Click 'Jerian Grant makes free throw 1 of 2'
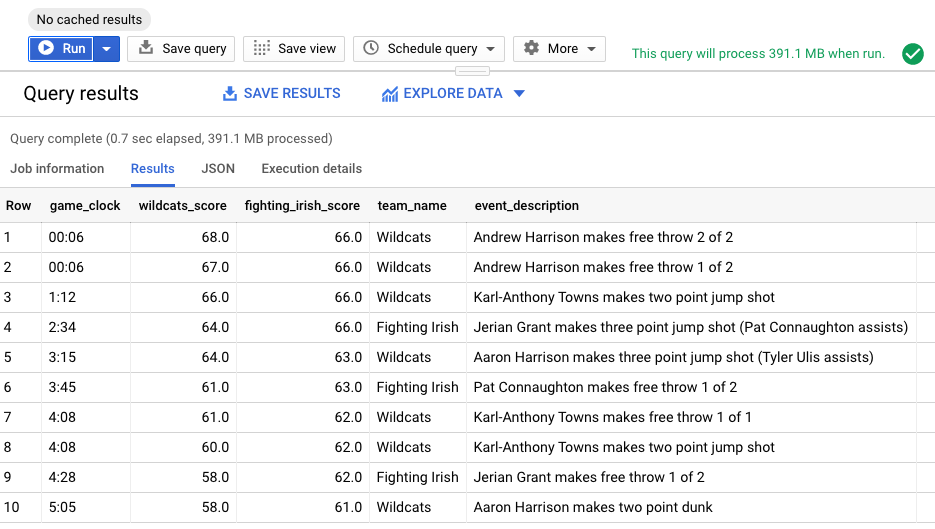Viewport: 935px width, 529px height. [x=589, y=477]
